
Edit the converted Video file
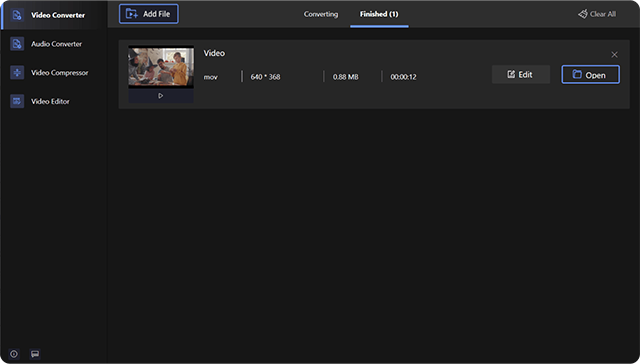pyautogui.click(x=520, y=75)
